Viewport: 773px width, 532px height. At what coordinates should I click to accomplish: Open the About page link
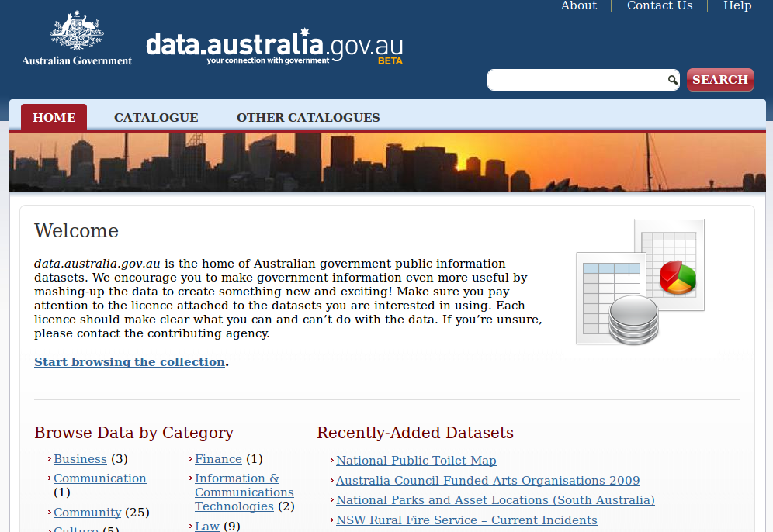coord(579,6)
